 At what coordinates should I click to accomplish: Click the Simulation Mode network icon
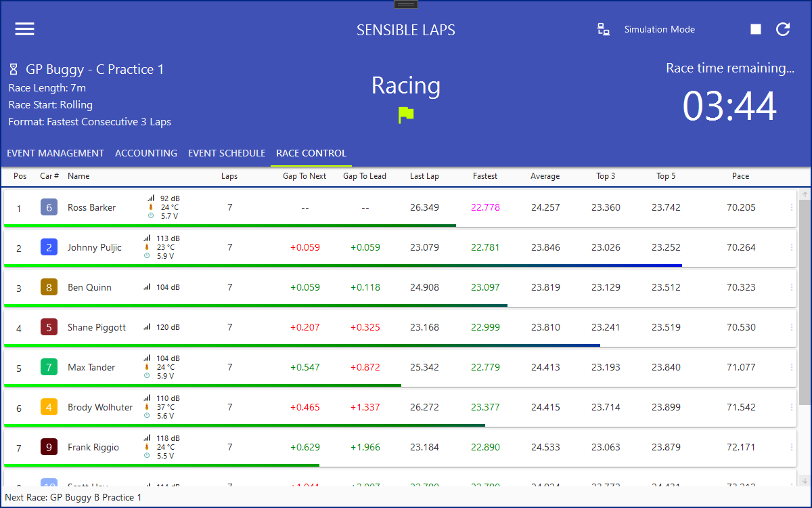pos(603,29)
